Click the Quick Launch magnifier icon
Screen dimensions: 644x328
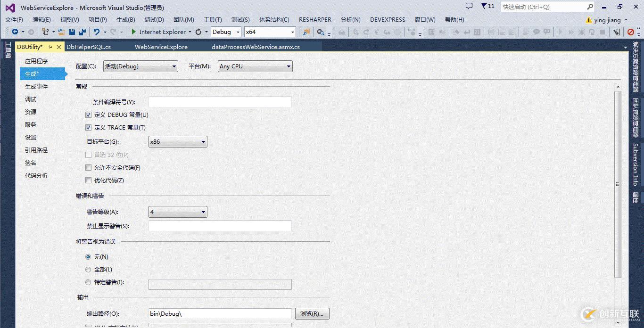pyautogui.click(x=590, y=7)
